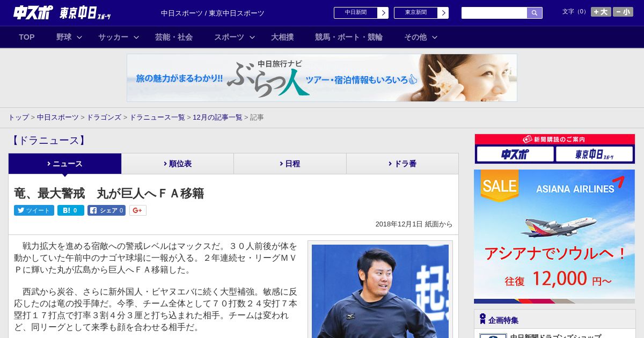Select the ニュース tab

[x=65, y=164]
